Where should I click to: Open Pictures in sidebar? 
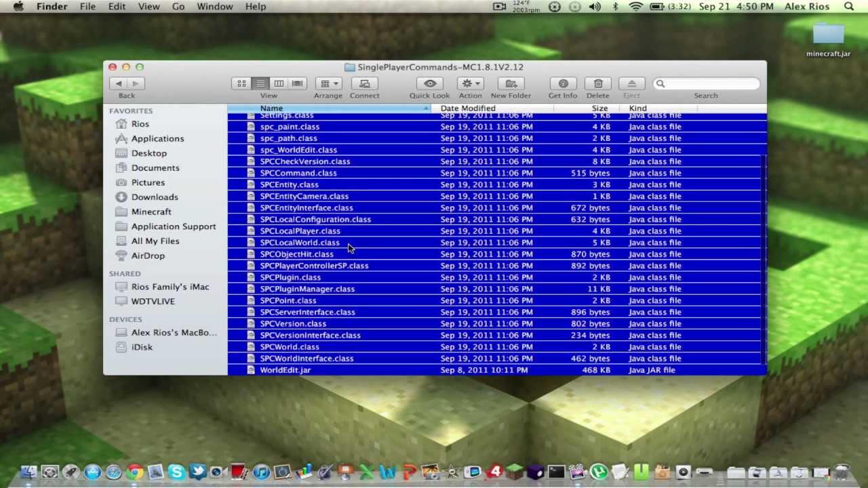click(x=148, y=182)
